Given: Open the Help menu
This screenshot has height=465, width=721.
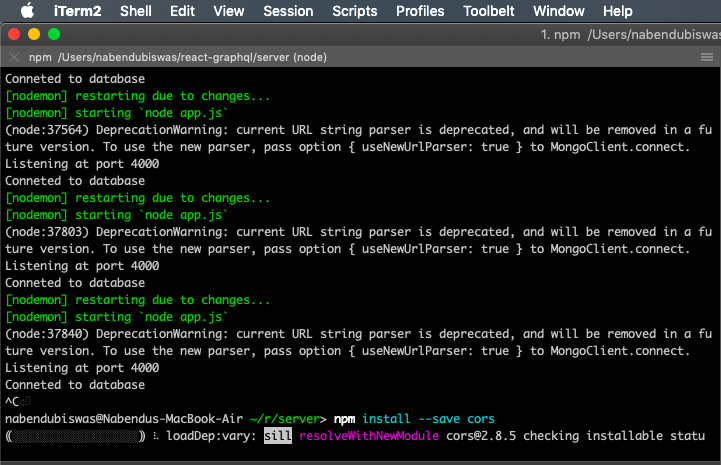Looking at the screenshot, I should tap(618, 11).
